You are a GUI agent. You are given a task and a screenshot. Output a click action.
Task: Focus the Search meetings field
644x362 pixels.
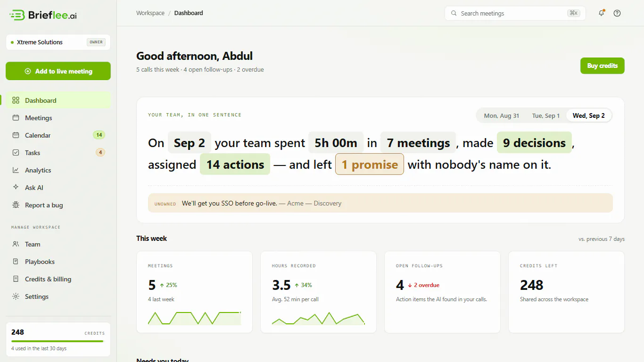tap(515, 13)
